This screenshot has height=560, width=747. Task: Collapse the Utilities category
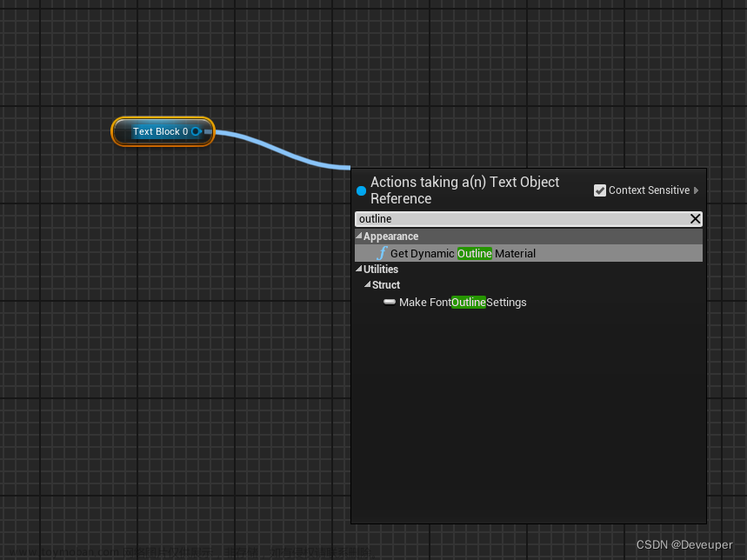point(359,269)
